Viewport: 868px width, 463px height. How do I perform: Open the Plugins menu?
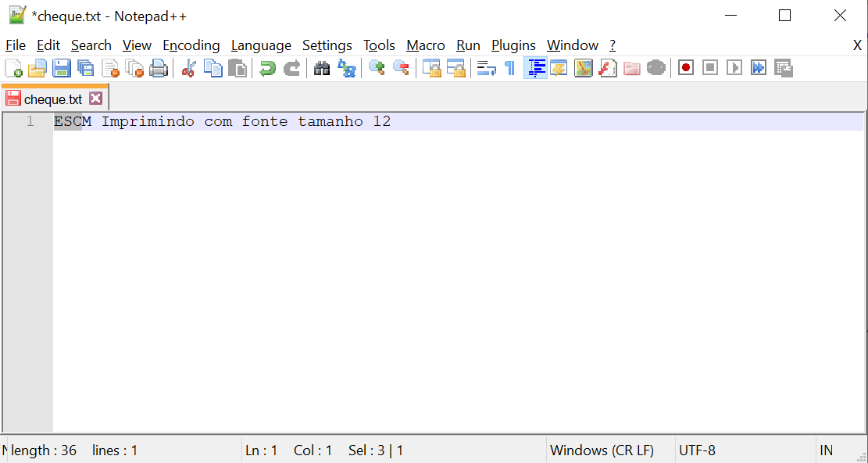tap(513, 45)
